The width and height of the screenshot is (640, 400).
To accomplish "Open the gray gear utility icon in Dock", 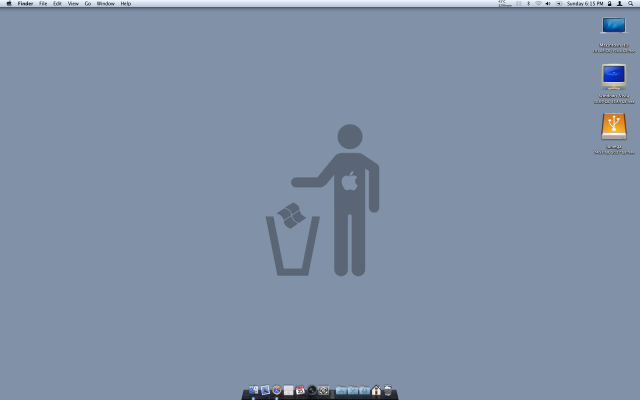I will (x=323, y=390).
